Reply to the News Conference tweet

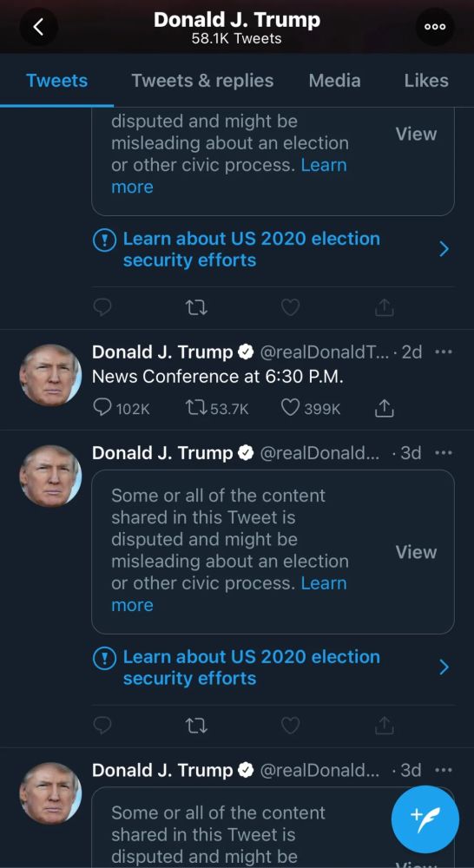pos(122,409)
